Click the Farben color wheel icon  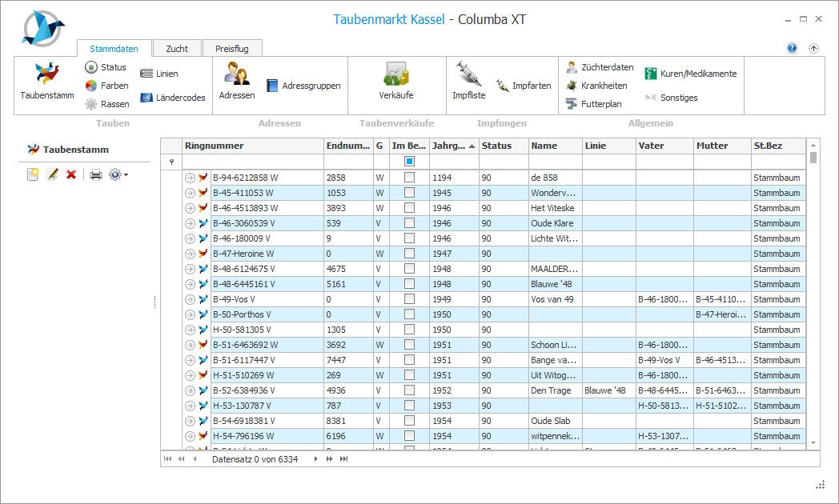click(91, 86)
